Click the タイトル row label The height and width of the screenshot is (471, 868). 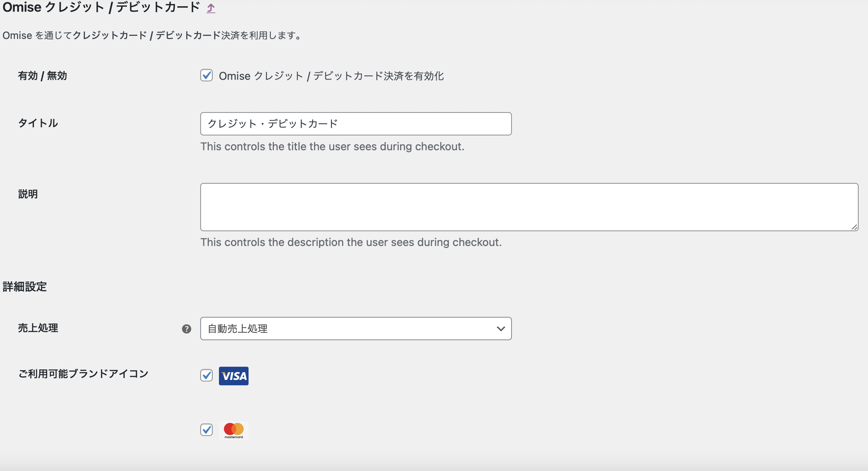click(38, 123)
